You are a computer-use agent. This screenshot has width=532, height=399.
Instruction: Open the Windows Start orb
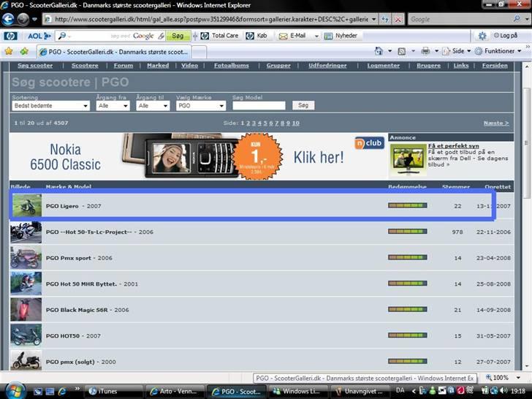pyautogui.click(x=15, y=389)
